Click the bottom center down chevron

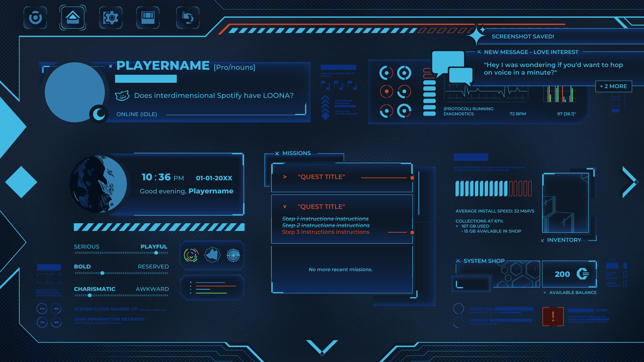[322, 347]
